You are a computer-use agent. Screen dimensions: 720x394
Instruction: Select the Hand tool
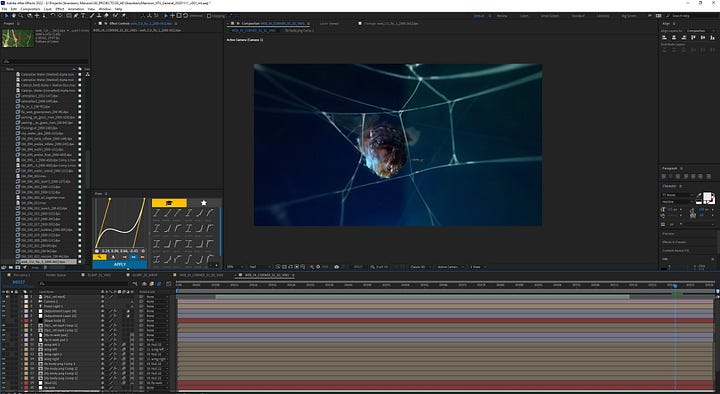coord(14,16)
